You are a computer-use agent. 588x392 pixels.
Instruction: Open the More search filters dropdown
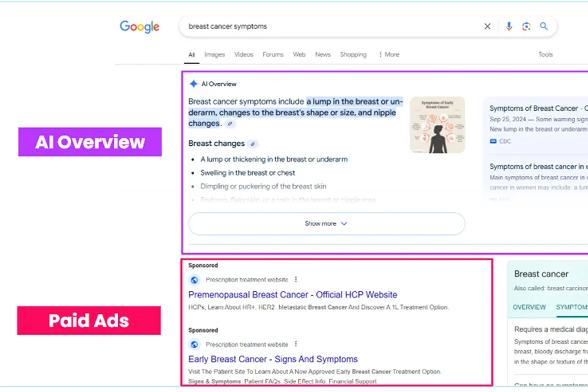(389, 55)
